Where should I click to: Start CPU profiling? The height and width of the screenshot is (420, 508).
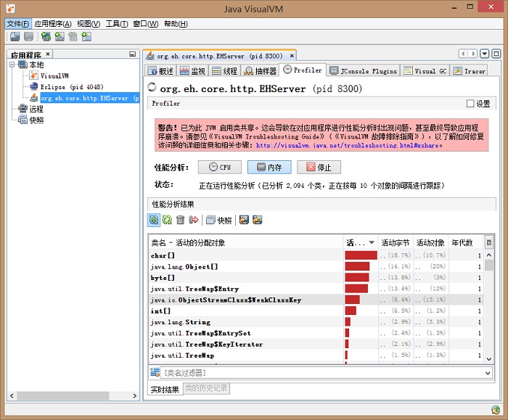tap(220, 167)
